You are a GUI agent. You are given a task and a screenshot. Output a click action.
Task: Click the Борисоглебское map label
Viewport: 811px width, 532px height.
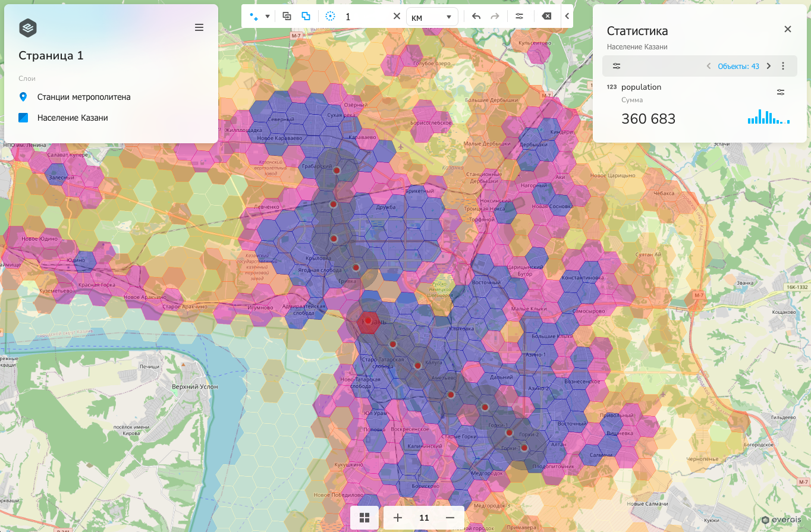click(x=432, y=123)
